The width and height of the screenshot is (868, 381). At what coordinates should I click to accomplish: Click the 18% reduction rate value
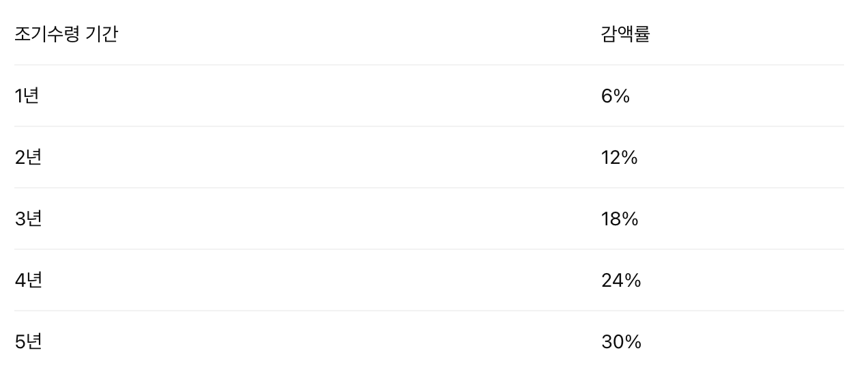tap(620, 219)
